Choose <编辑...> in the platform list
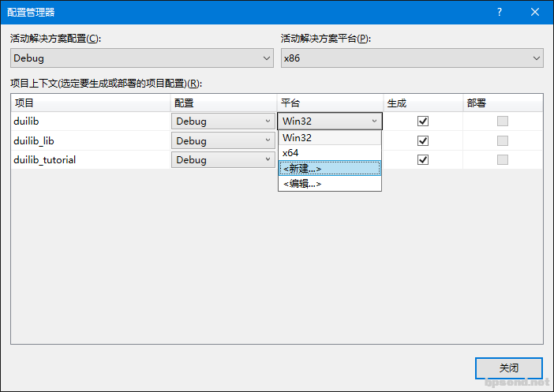Screen dimensions: 554x392 point(329,183)
